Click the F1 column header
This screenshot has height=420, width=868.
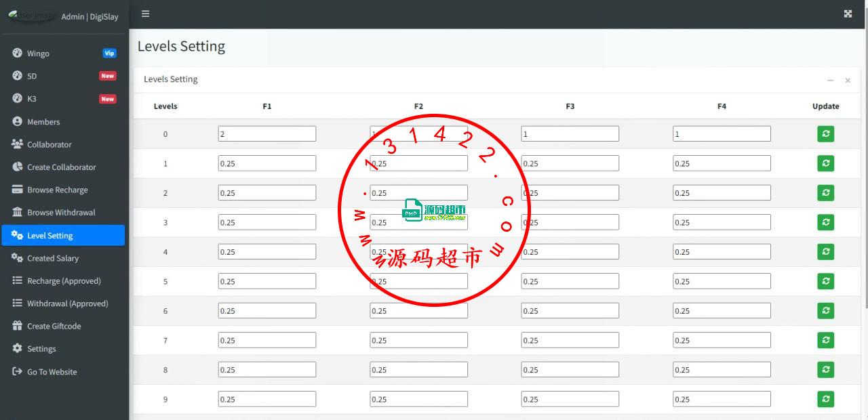tap(267, 106)
